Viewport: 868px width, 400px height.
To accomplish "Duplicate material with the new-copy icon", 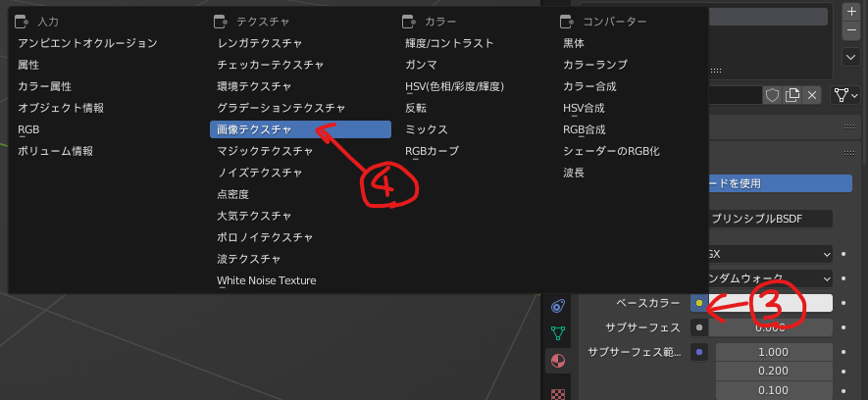I will click(x=791, y=95).
